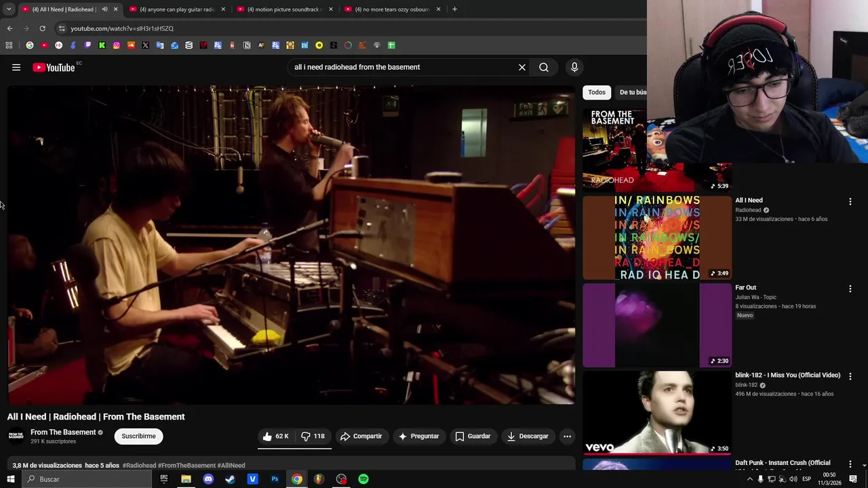Open the Instagram bookmark
Screen dimensions: 868x488
[117, 45]
